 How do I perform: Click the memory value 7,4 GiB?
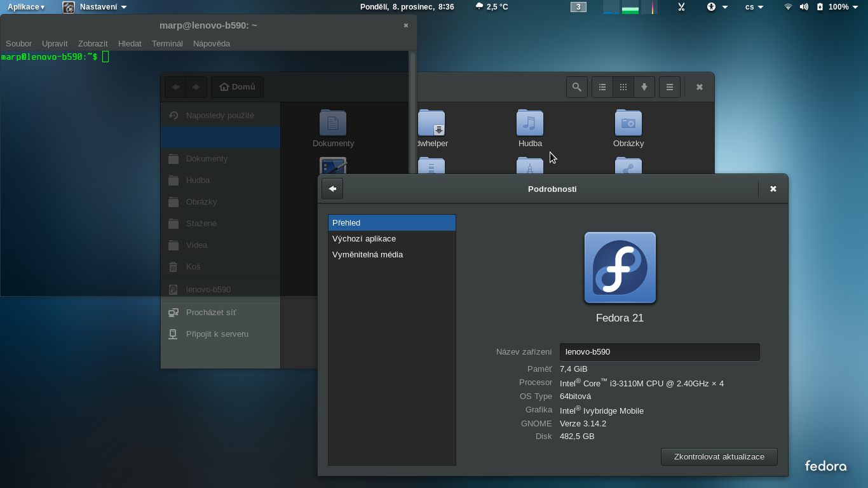click(574, 369)
